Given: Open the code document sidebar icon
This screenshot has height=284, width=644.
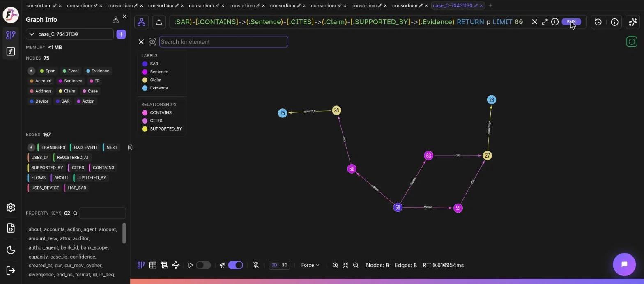Looking at the screenshot, I should click(x=11, y=228).
